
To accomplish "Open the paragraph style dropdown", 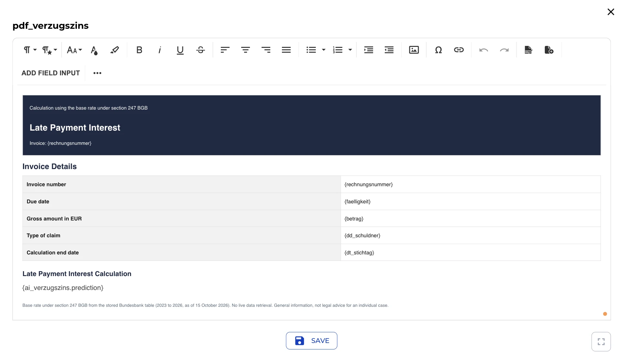I will point(49,50).
